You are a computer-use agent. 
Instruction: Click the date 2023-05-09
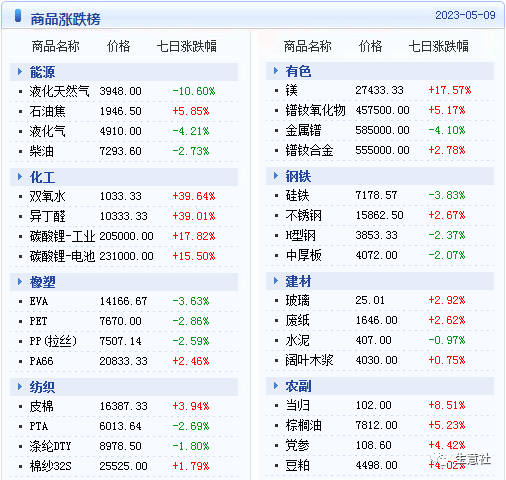click(465, 15)
